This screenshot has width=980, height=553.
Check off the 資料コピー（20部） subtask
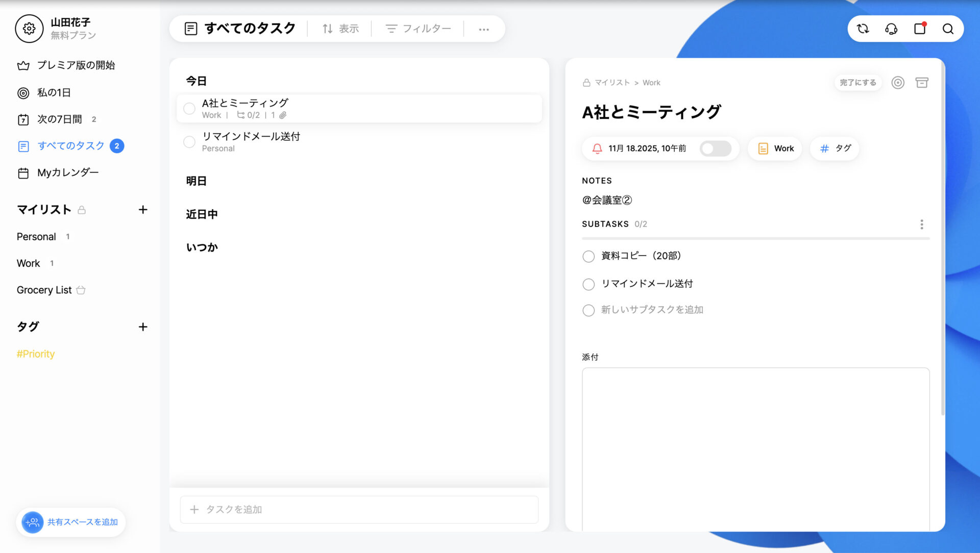pyautogui.click(x=588, y=257)
